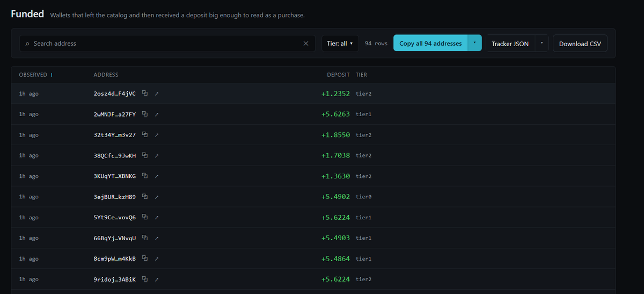644x294 pixels.
Task: Click Copy all 94 addresses button
Action: [x=430, y=44]
